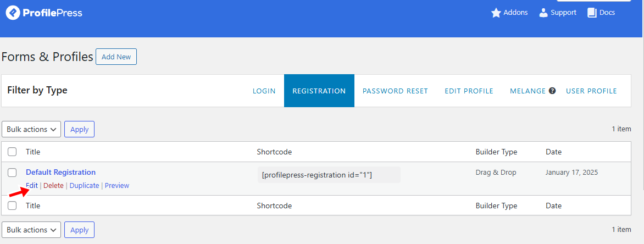The width and height of the screenshot is (644, 244).
Task: Click the footer Title column label
Action: [x=33, y=206]
